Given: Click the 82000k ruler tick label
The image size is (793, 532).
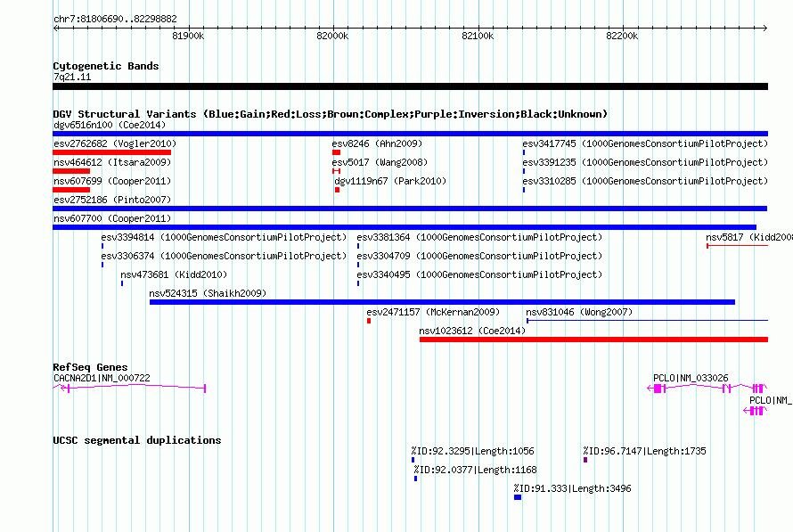Looking at the screenshot, I should point(332,36).
